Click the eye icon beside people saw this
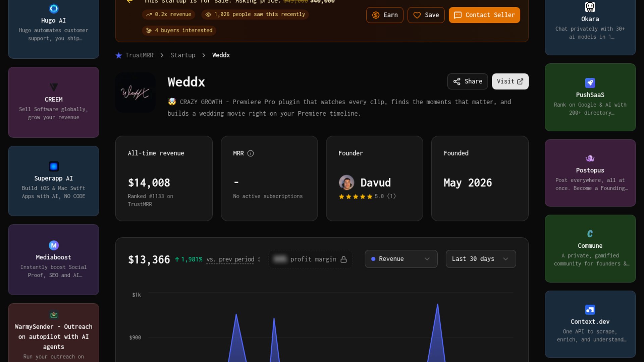 tap(208, 14)
